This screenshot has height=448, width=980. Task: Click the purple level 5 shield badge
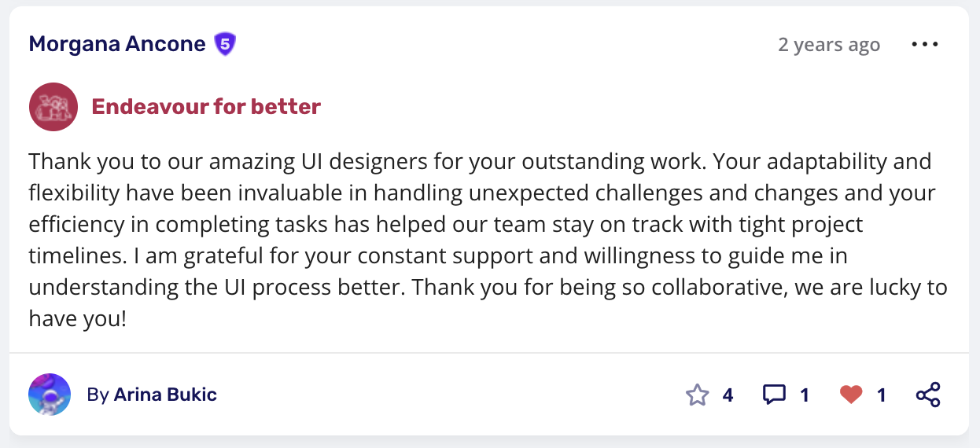point(226,44)
